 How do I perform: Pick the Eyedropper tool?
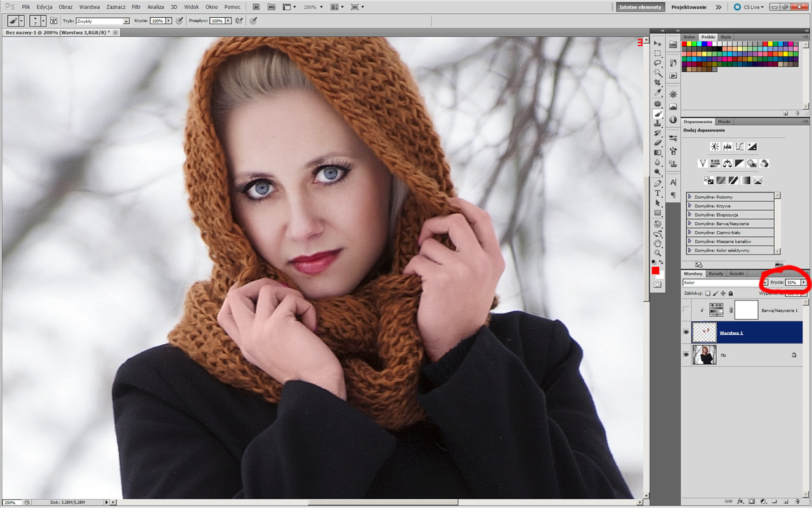[658, 93]
